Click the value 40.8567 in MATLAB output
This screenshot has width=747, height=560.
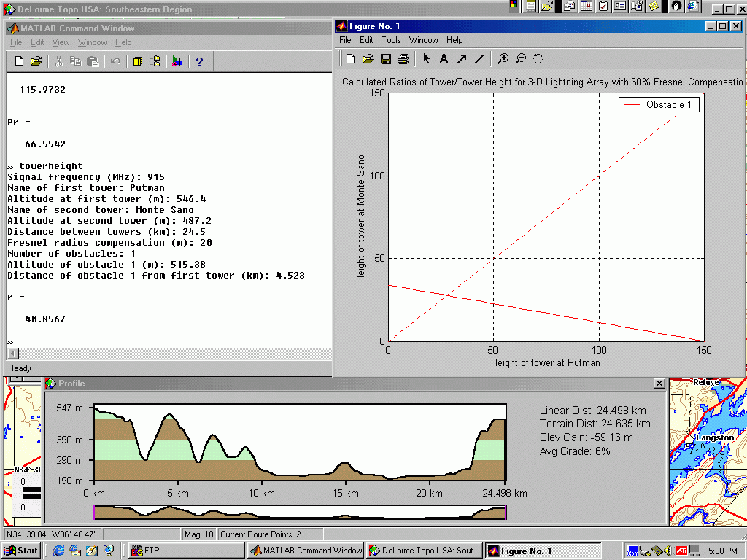(x=45, y=319)
